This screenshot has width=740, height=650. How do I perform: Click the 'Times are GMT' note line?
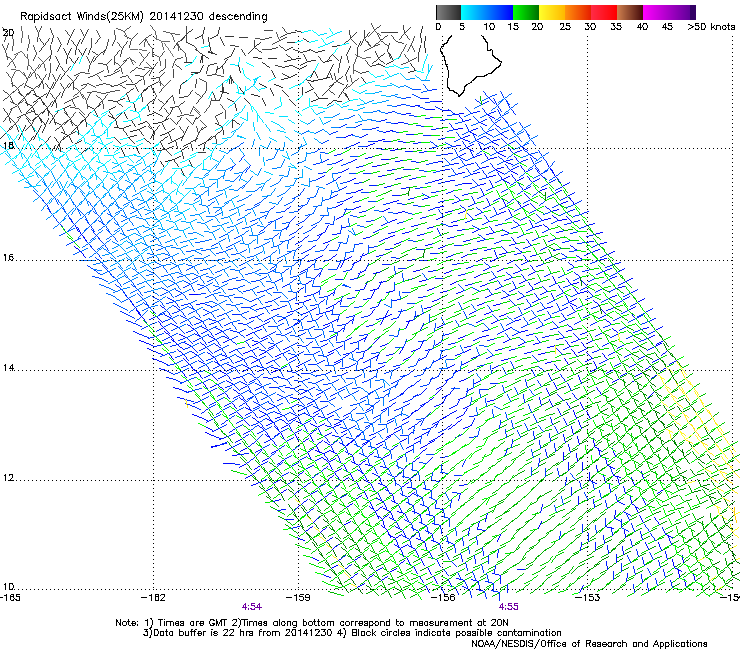(x=311, y=623)
